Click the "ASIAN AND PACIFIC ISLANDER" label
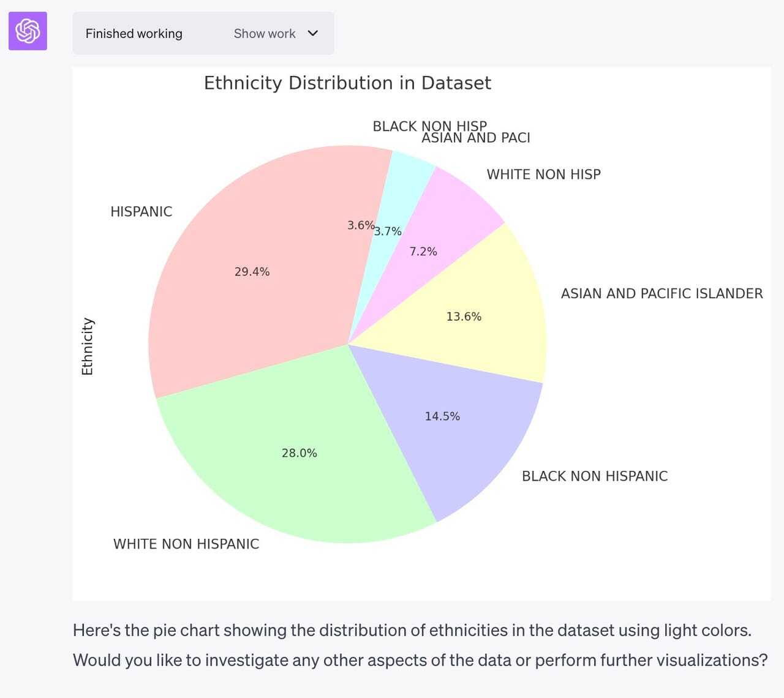The height and width of the screenshot is (698, 784). (661, 294)
